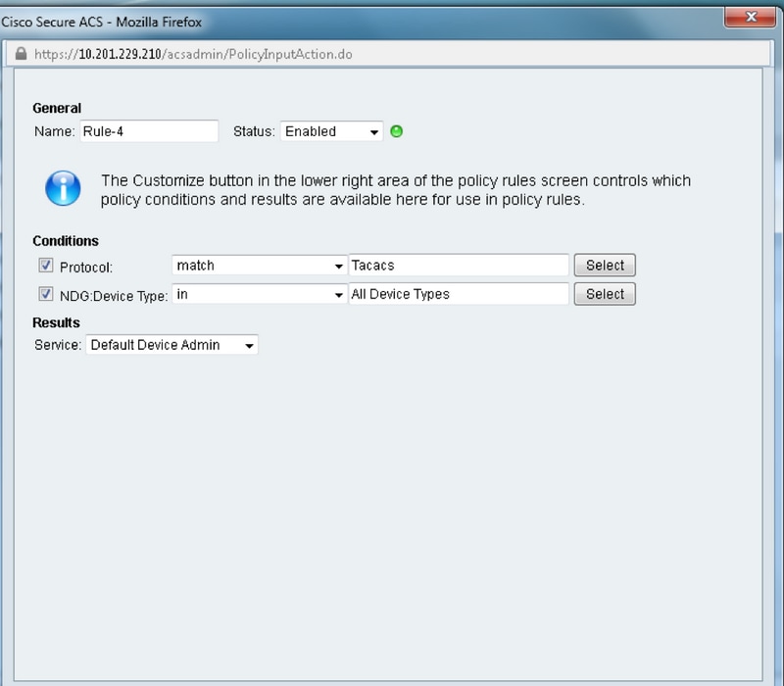The image size is (784, 686).
Task: Open the Protocol operator dropdown showing match
Action: pos(260,265)
